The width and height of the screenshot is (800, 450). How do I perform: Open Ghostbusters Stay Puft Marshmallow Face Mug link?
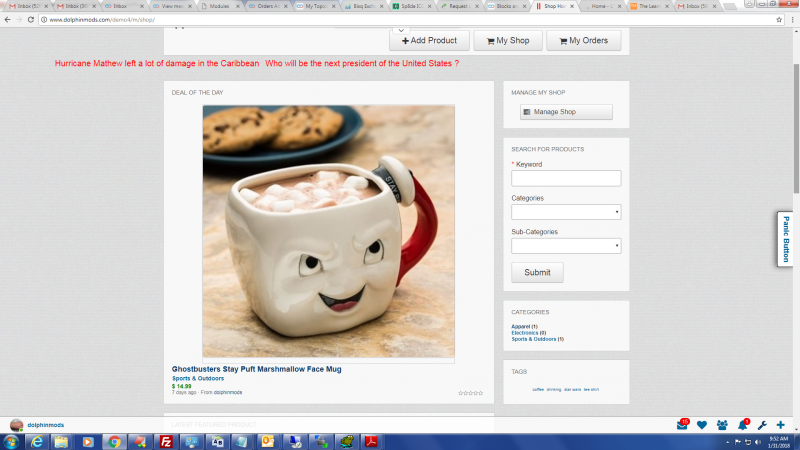pos(257,369)
